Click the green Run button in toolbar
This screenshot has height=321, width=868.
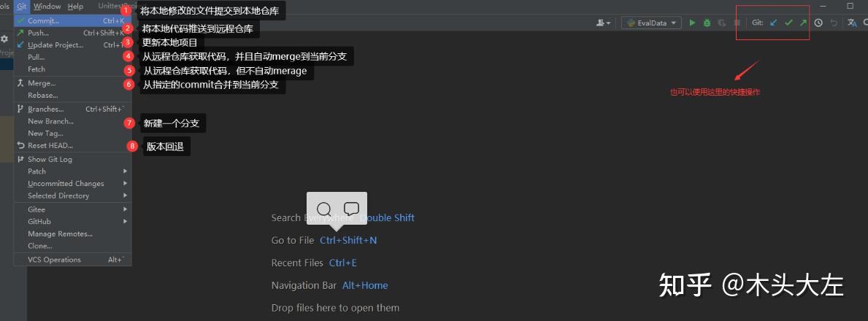(x=692, y=23)
